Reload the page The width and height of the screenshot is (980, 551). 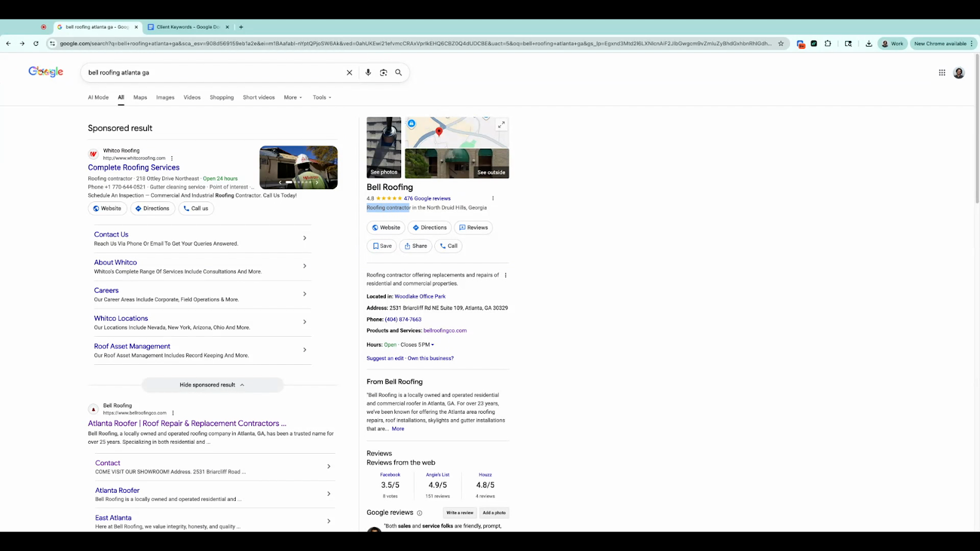(36, 43)
